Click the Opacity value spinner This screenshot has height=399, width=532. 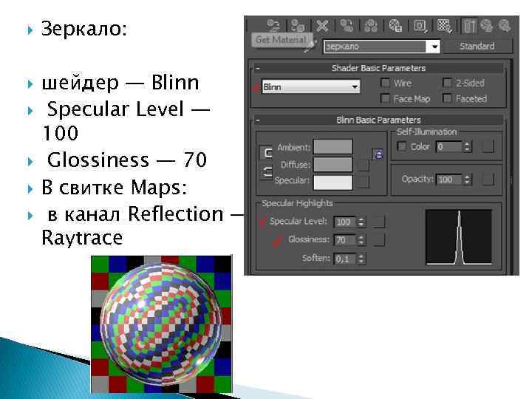point(467,179)
